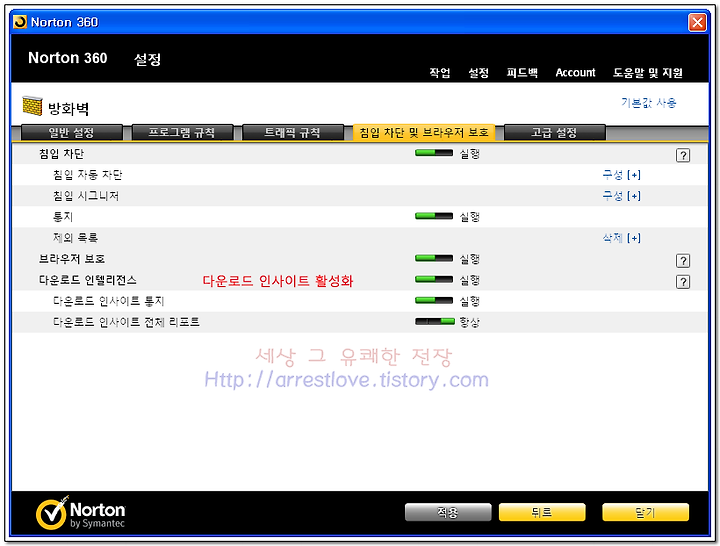Image resolution: width=720 pixels, height=546 pixels.
Task: Open the 피드백 menu
Action: [522, 73]
